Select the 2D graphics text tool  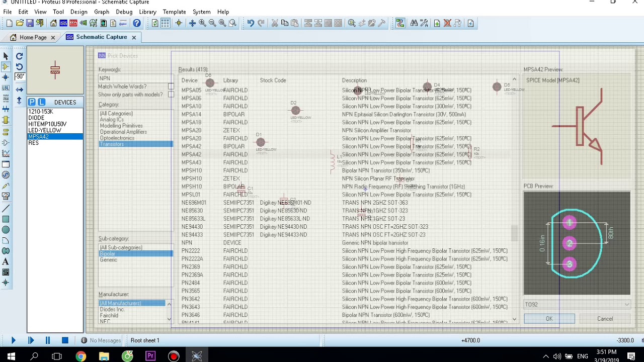[x=6, y=261]
